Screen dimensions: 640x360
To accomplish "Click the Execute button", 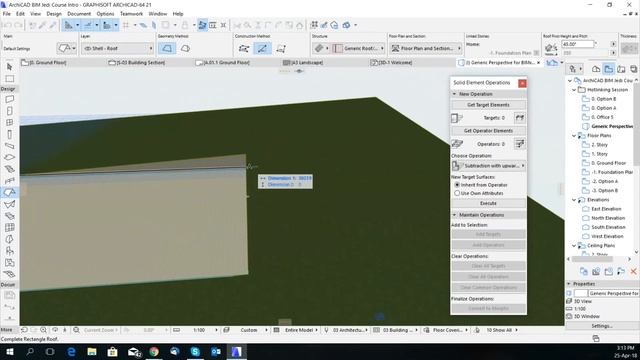I will click(x=488, y=203).
